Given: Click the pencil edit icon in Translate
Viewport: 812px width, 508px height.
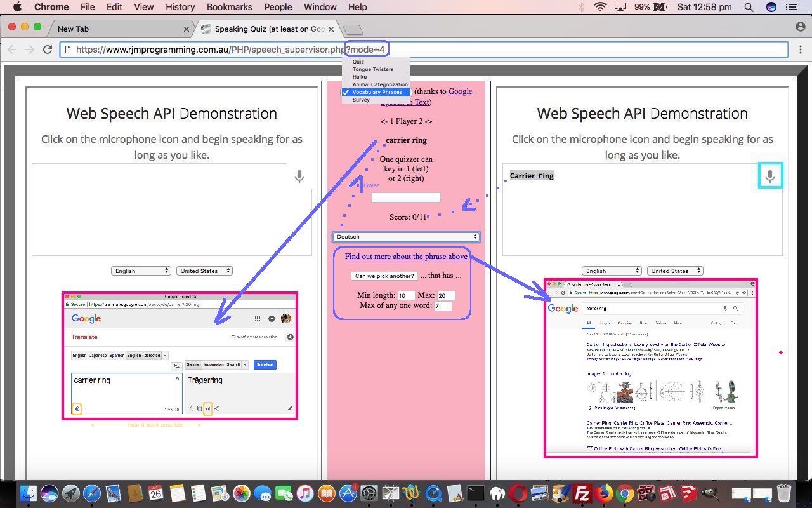Looking at the screenshot, I should 289,408.
